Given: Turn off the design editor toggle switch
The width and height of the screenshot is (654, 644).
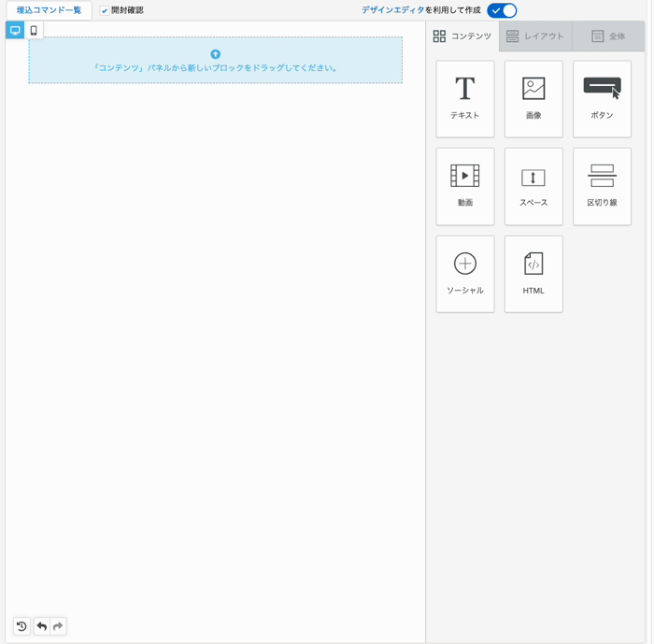Looking at the screenshot, I should point(502,10).
